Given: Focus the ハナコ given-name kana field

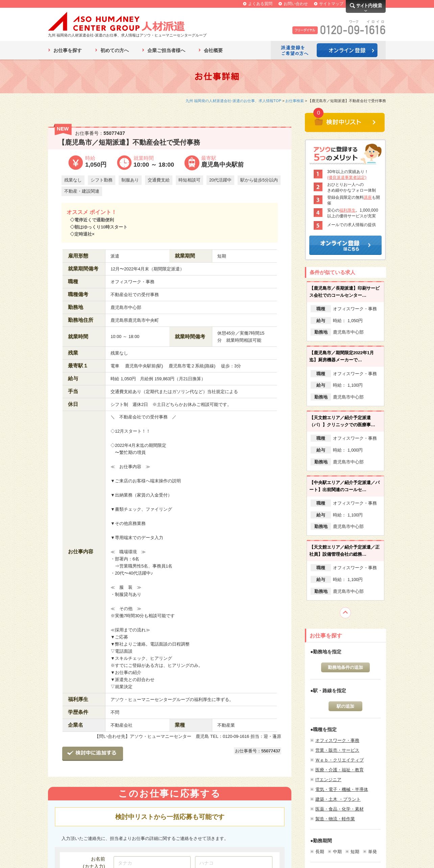Looking at the screenshot, I should click(234, 862).
